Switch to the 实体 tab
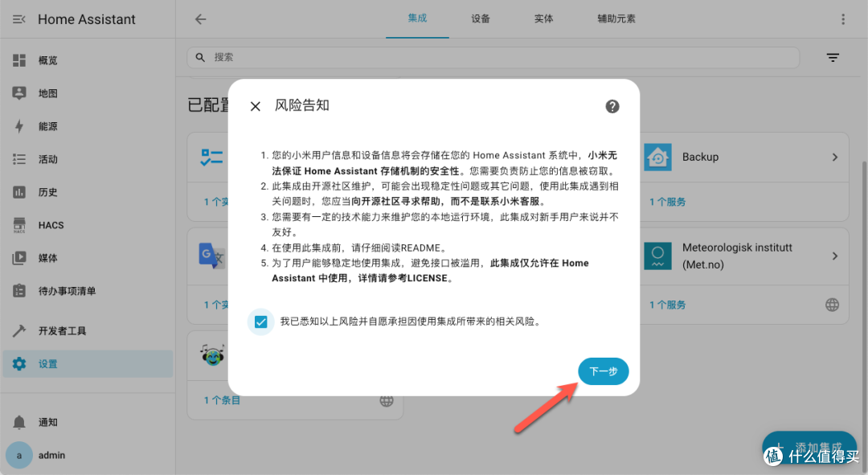868x475 pixels. (x=543, y=18)
